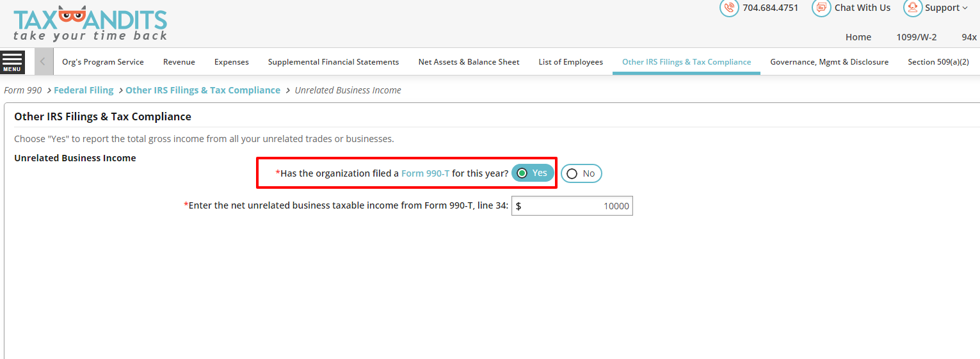Switch to the Revenue tab
980x359 pixels.
pyautogui.click(x=179, y=62)
